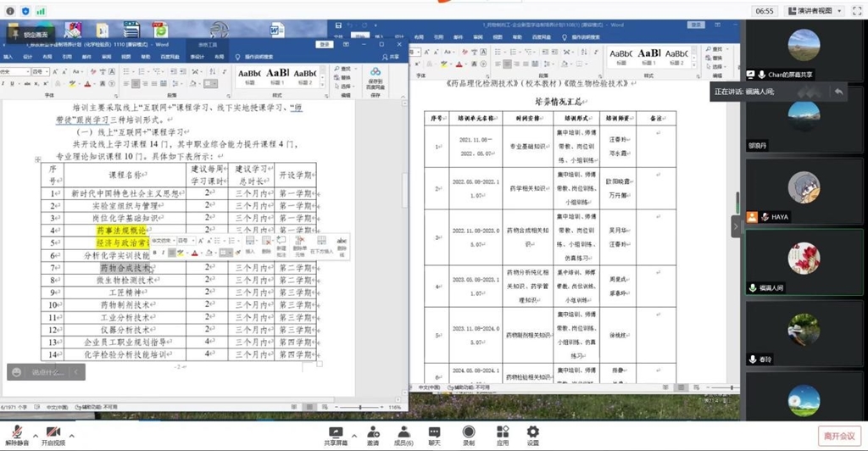Open 聊天 in meeting toolbar
The height and width of the screenshot is (451, 868).
click(x=435, y=436)
